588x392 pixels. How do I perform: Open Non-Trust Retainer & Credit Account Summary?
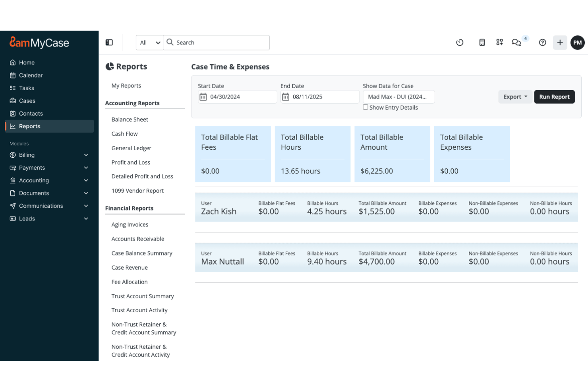pos(144,328)
